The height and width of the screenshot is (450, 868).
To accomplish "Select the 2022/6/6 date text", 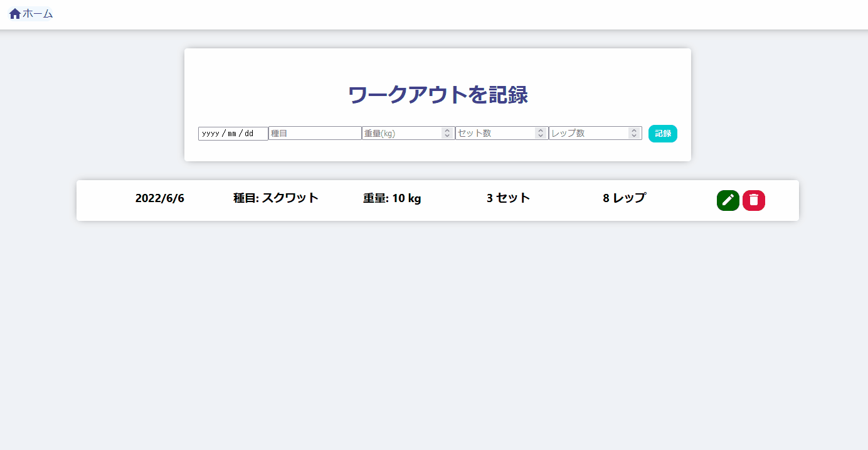I will tap(160, 198).
